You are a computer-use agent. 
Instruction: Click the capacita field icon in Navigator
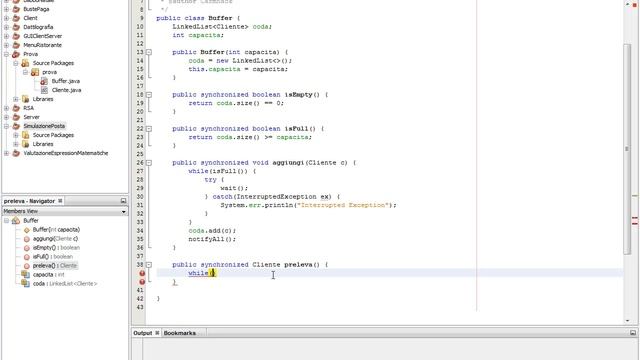point(25,274)
